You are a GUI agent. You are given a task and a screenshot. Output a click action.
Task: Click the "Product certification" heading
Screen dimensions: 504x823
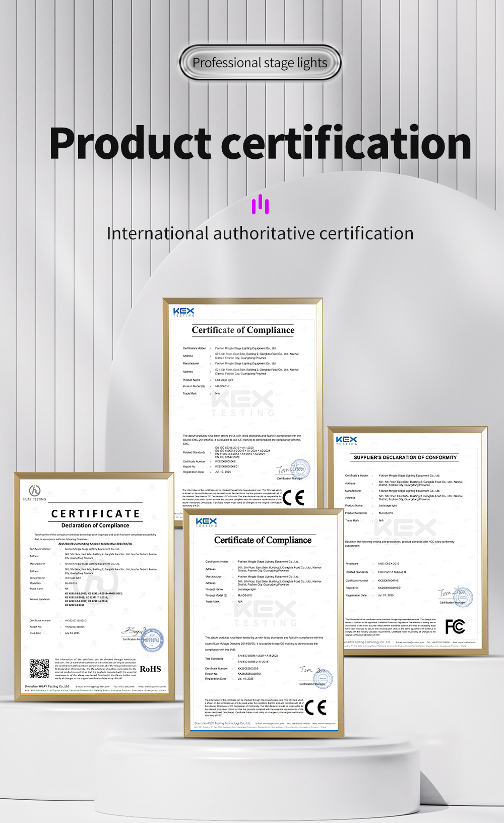(260, 143)
